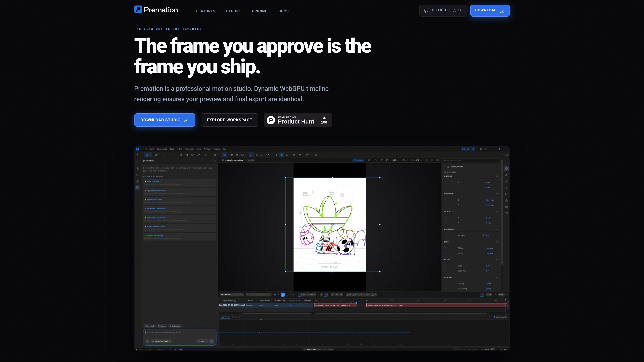Toggle the Animated mode pill
The width and height of the screenshot is (644, 362).
358,160
